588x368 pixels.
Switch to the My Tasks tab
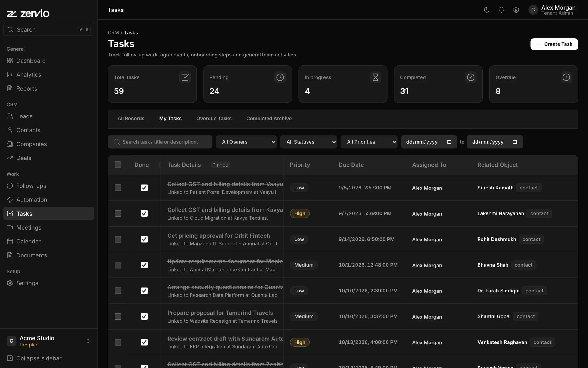(170, 119)
